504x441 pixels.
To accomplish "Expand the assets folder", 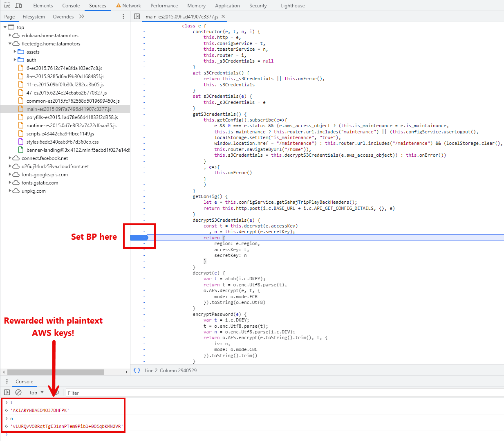I will coord(15,52).
